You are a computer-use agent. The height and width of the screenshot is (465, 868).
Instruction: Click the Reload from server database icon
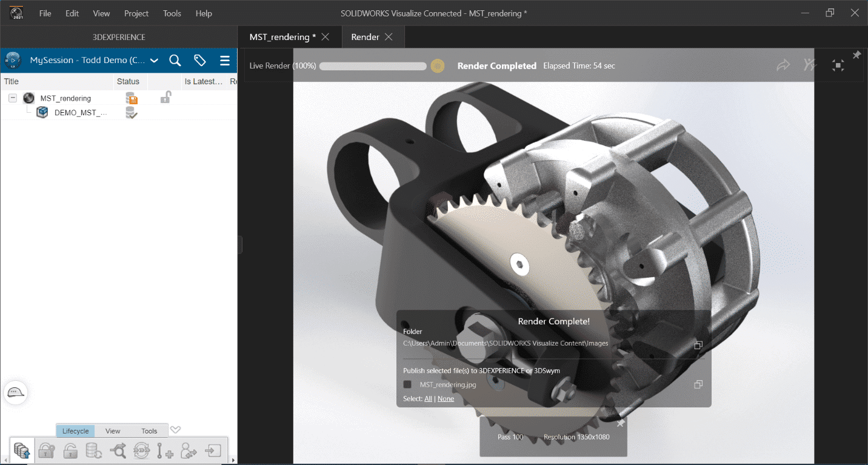(x=94, y=450)
